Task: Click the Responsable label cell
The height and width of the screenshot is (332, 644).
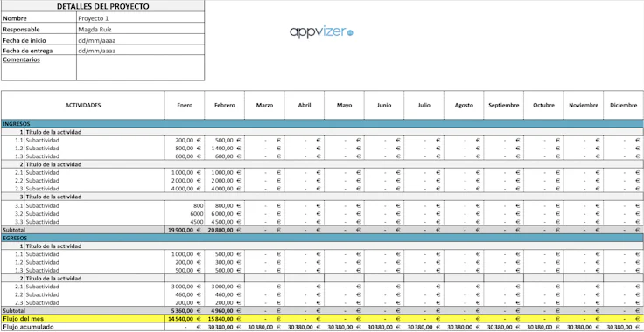Action: click(39, 30)
